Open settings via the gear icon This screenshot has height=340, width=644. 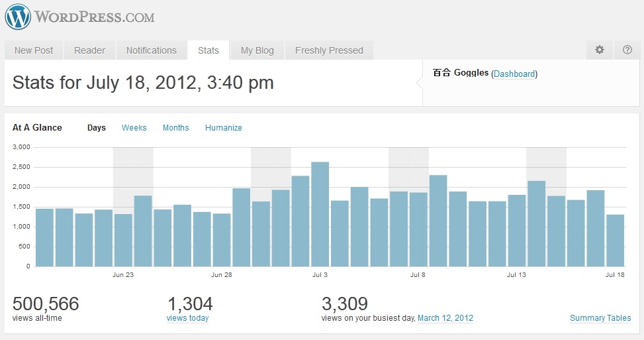point(600,50)
